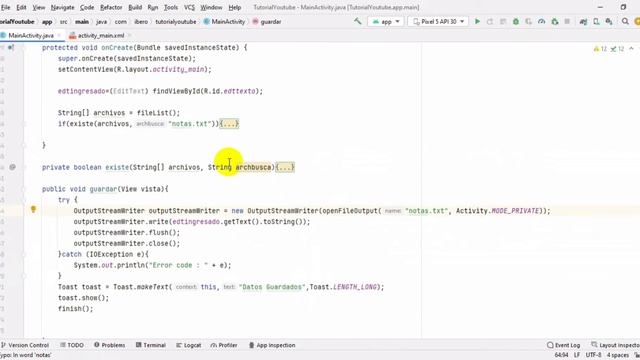Click the warnings count indicator in the editor
Screen dimensions: 640x360
(600, 49)
